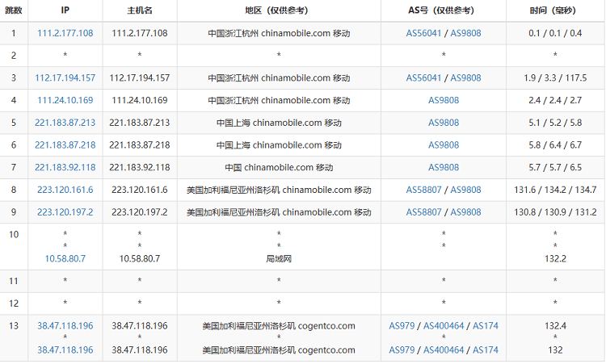This screenshot has height=364, width=606.
Task: Select hostname text 111.24.10.169 in 主机名 column
Action: pyautogui.click(x=140, y=100)
